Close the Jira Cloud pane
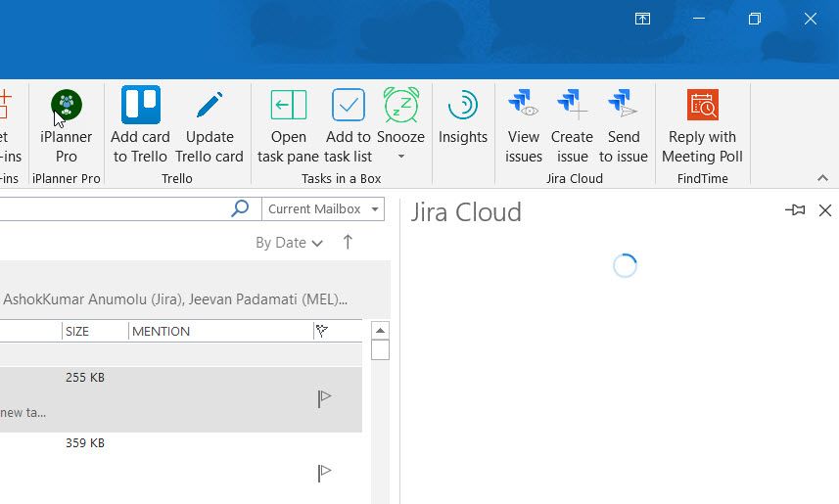The height and width of the screenshot is (504, 839). [x=824, y=210]
